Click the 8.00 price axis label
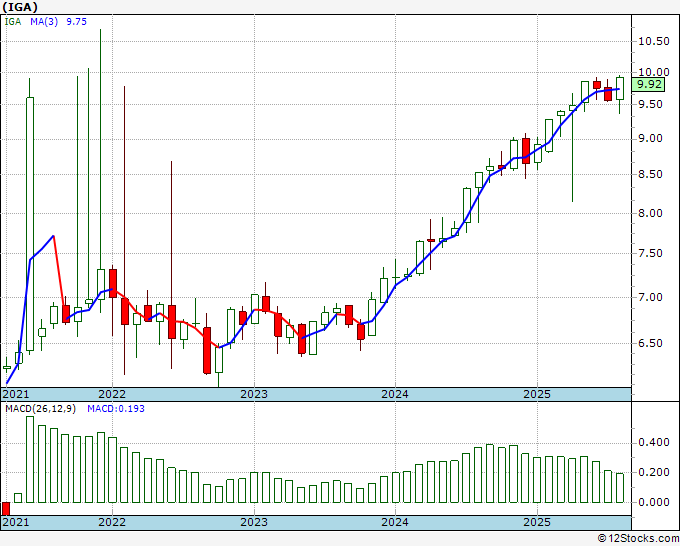 pyautogui.click(x=651, y=213)
